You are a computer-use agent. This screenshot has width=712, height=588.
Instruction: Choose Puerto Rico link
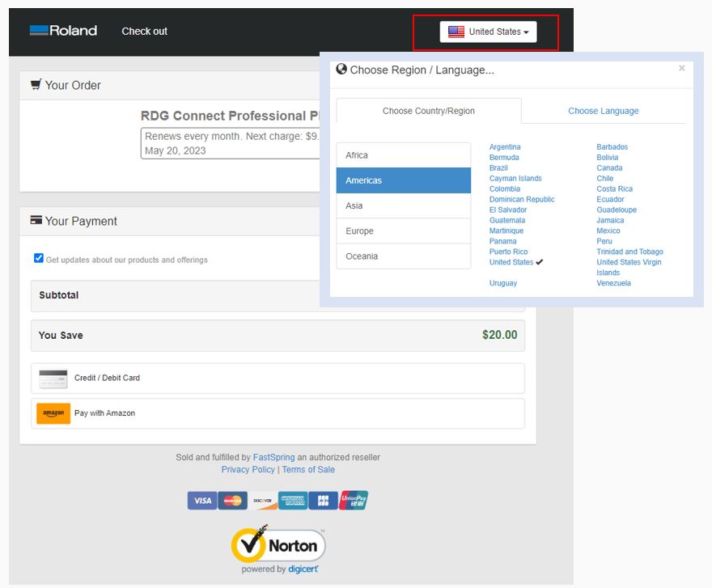(x=509, y=251)
